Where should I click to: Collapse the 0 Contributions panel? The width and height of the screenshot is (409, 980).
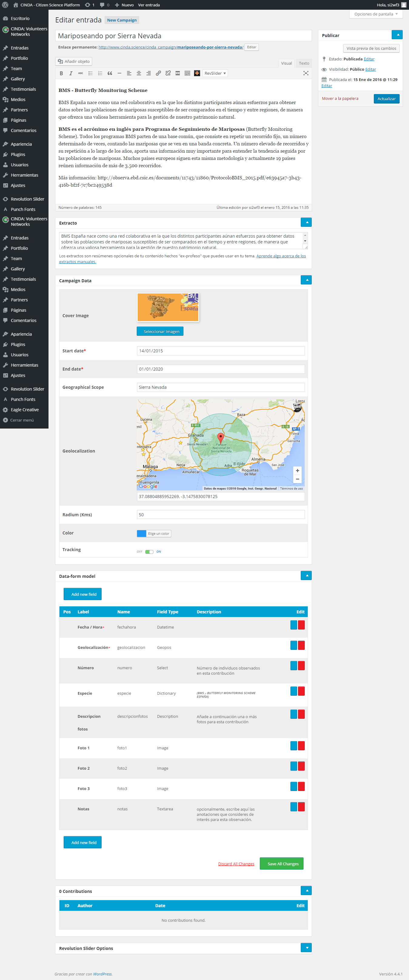pos(306,890)
